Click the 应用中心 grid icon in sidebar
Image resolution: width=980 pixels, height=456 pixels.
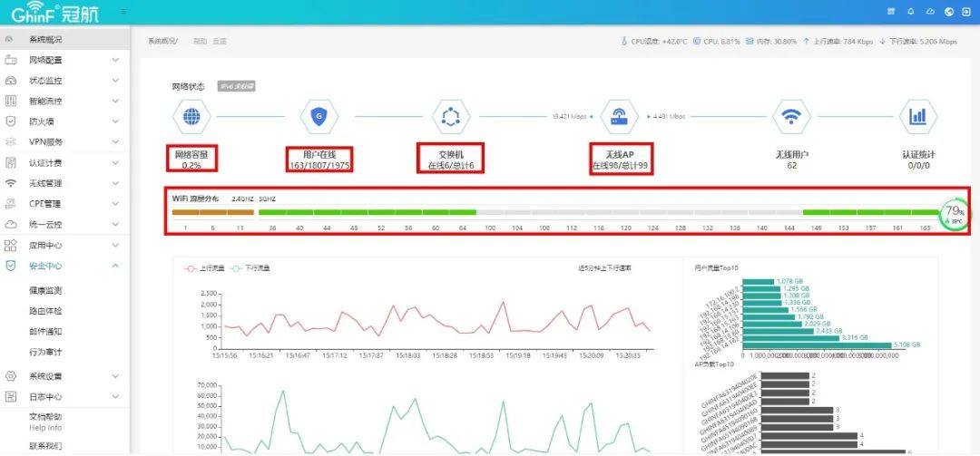click(x=10, y=245)
